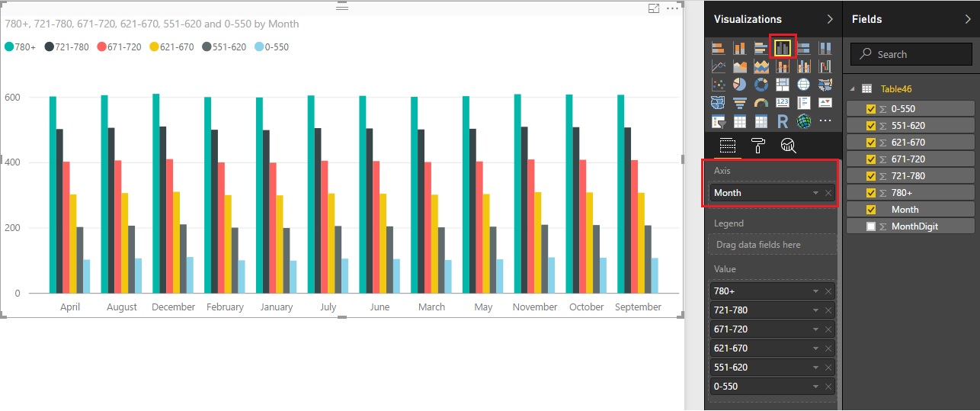Open 780+ value field dropdown arrow

(815, 291)
